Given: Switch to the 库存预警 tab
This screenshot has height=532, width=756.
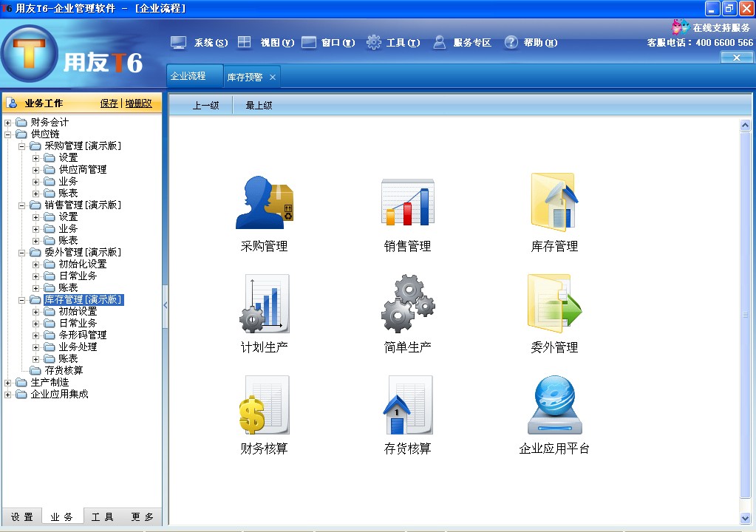Looking at the screenshot, I should 245,77.
